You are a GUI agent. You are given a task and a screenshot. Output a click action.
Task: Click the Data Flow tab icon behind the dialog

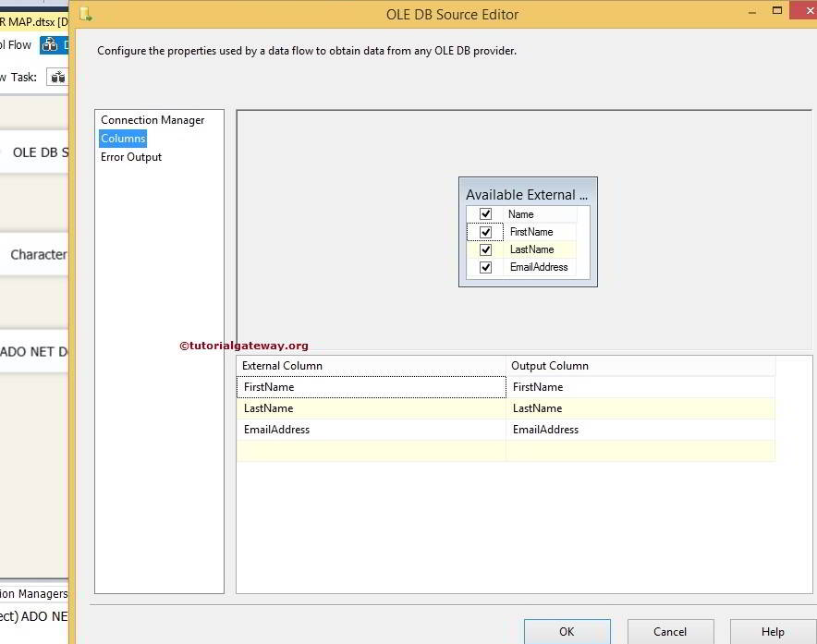click(x=50, y=44)
